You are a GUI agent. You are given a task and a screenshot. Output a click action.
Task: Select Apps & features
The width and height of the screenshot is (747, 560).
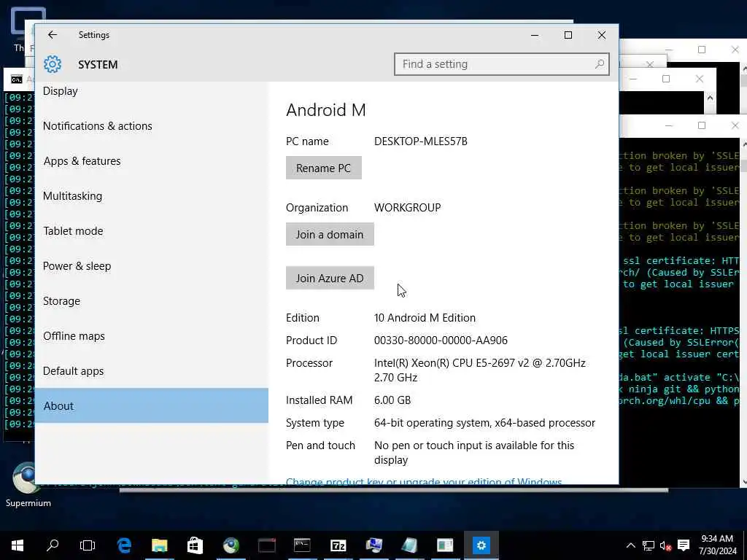tap(82, 161)
